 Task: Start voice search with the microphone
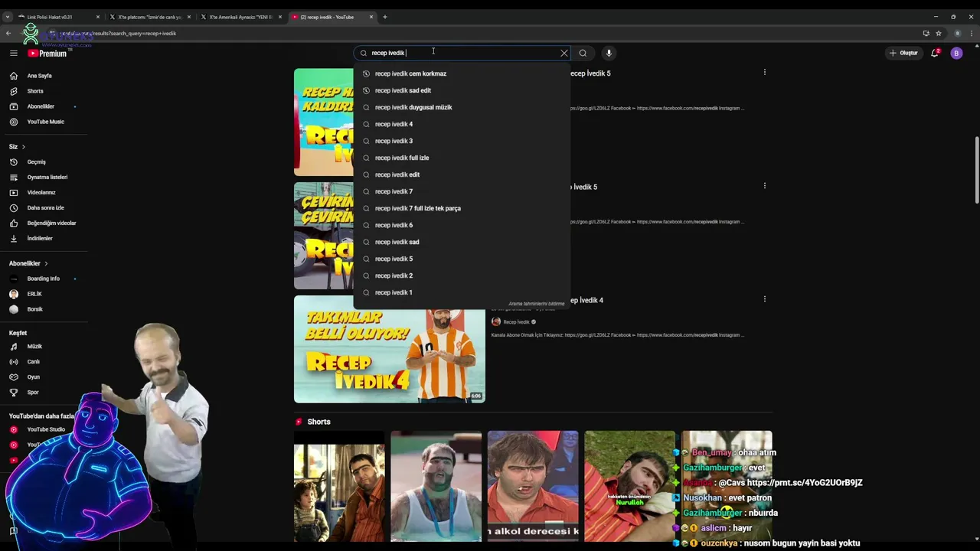coord(609,53)
